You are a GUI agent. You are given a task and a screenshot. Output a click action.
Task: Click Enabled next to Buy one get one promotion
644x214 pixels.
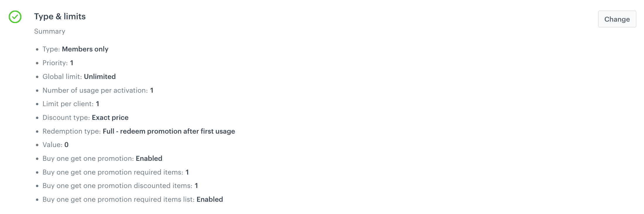coord(149,159)
